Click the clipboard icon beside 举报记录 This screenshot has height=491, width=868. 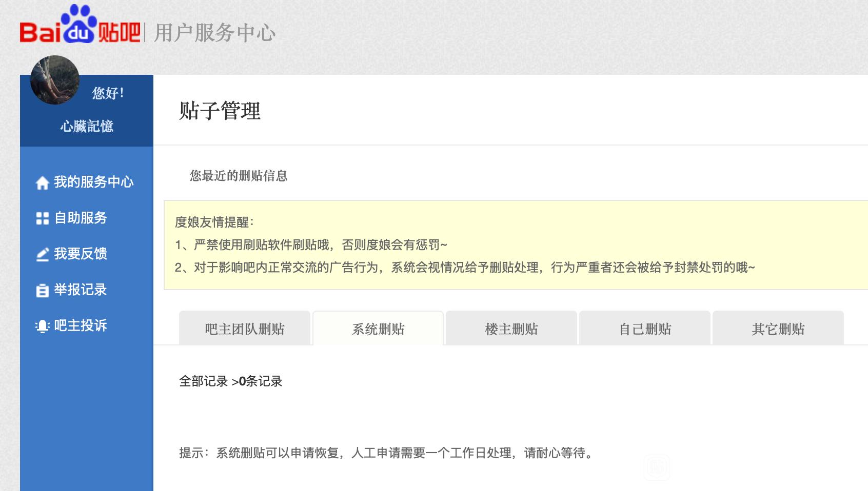(x=42, y=290)
